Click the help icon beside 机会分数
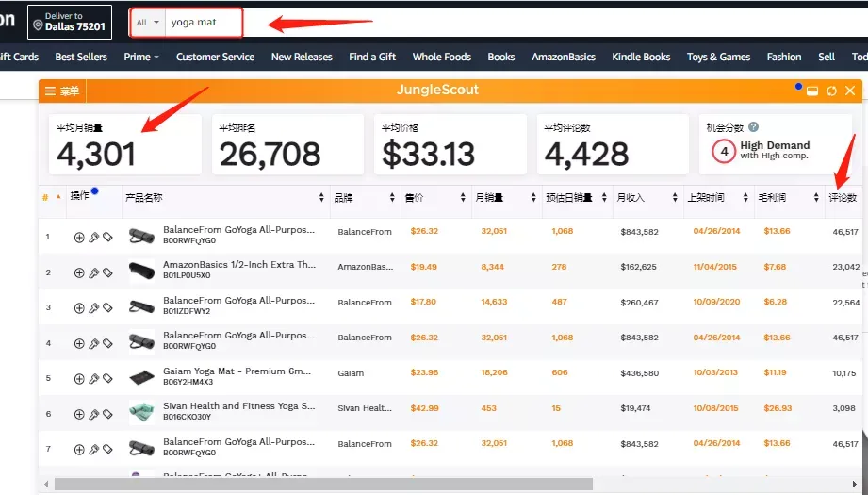Viewport: 868px width, 495px height. click(x=753, y=126)
